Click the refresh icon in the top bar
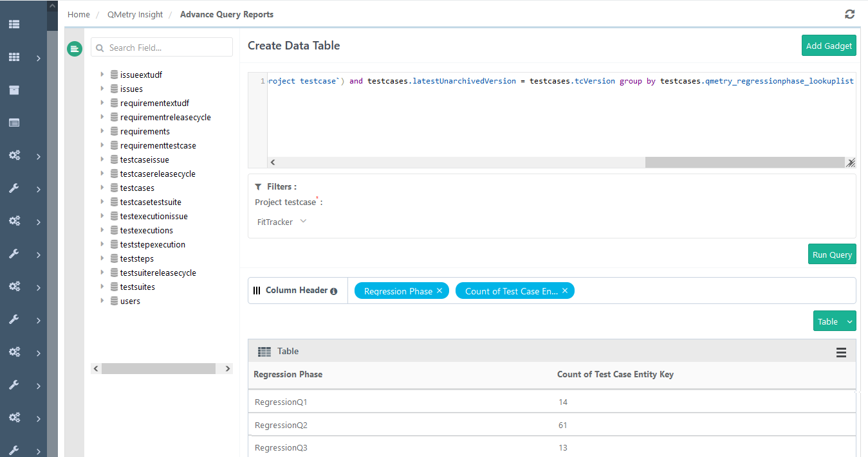 pyautogui.click(x=850, y=14)
